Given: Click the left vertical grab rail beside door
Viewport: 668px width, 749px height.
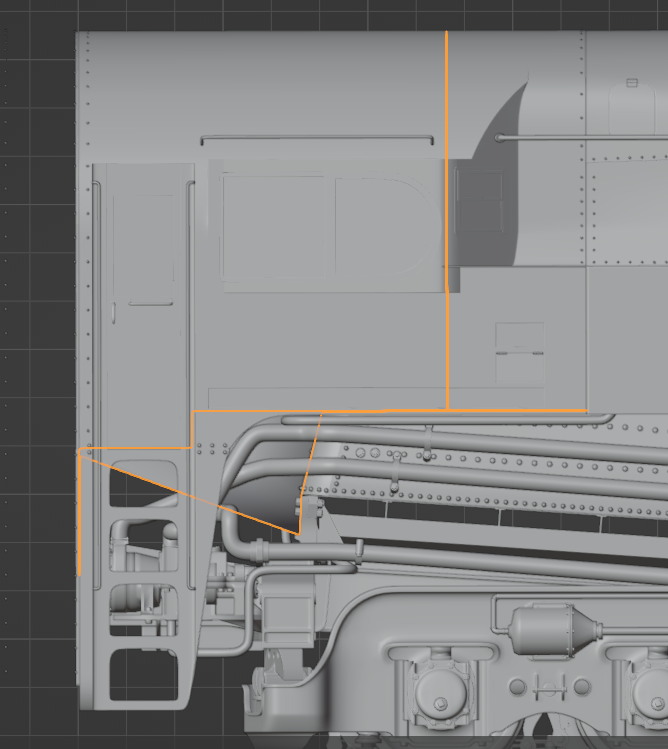Looking at the screenshot, I should click(x=97, y=380).
